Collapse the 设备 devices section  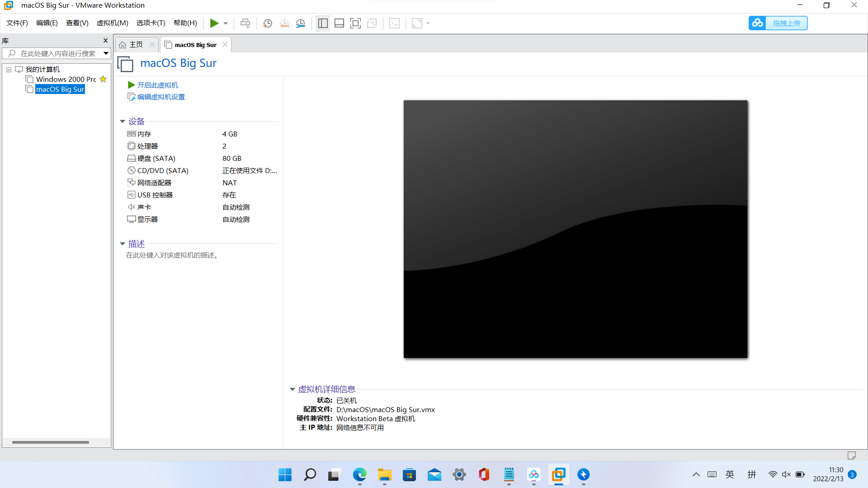[122, 121]
